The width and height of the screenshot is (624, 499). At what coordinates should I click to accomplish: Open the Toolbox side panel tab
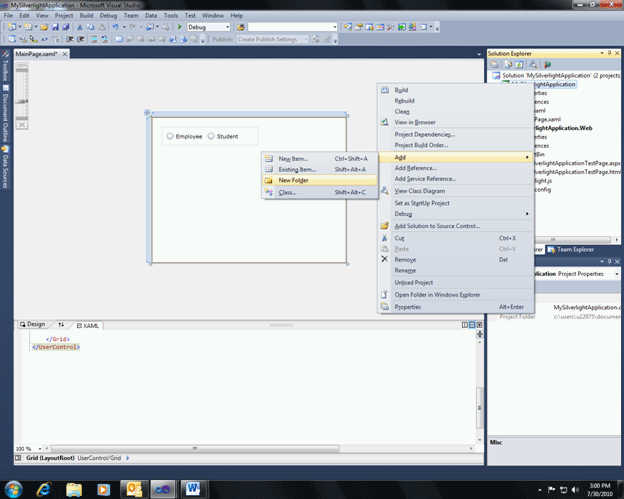click(x=5, y=71)
